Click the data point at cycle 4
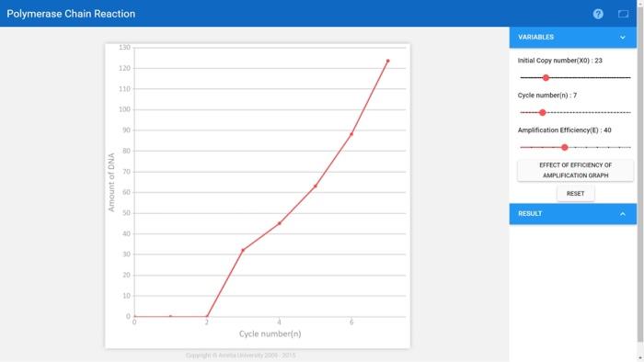 pos(280,223)
